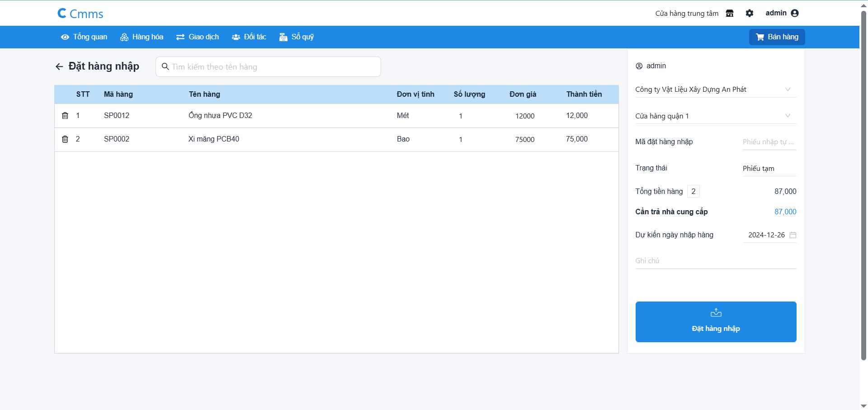
Task: Open the calendar icon for expected date
Action: tap(793, 235)
